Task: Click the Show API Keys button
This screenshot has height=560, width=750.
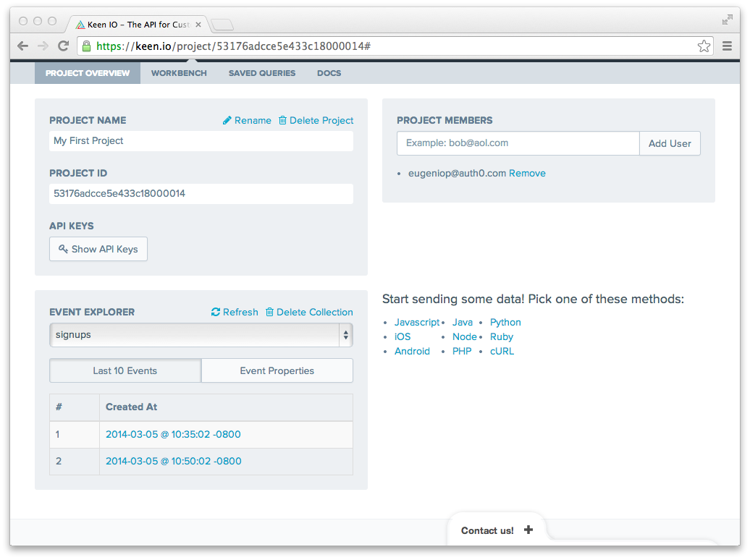Action: [98, 249]
